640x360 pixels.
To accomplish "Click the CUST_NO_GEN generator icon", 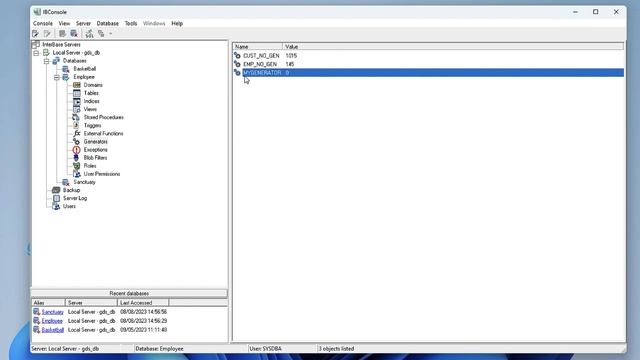I will (237, 56).
